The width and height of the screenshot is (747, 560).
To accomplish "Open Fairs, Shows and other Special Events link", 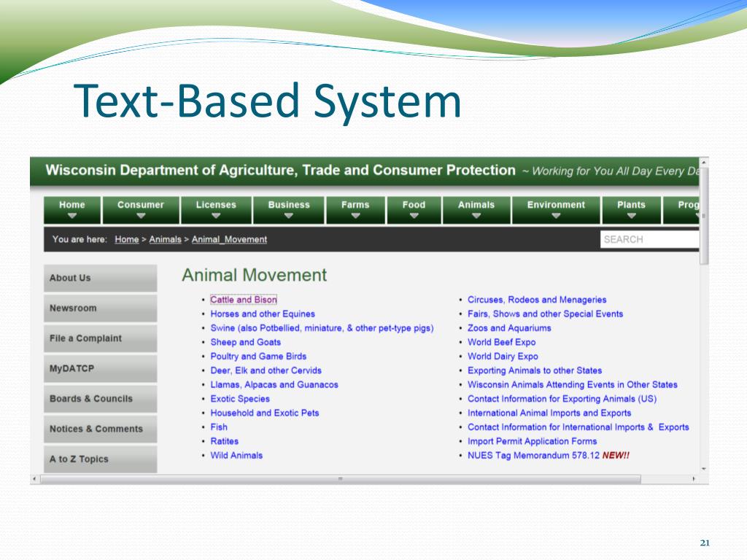I will (545, 314).
